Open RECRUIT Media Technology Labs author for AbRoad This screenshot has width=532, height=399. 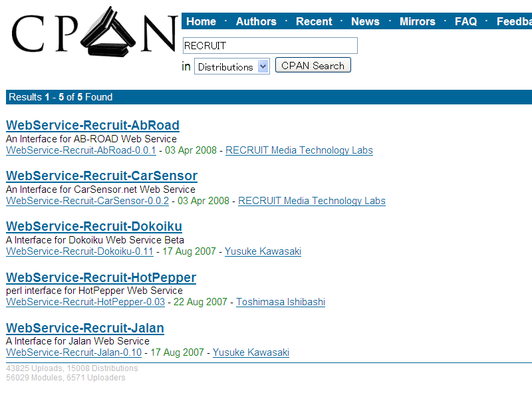(x=299, y=150)
